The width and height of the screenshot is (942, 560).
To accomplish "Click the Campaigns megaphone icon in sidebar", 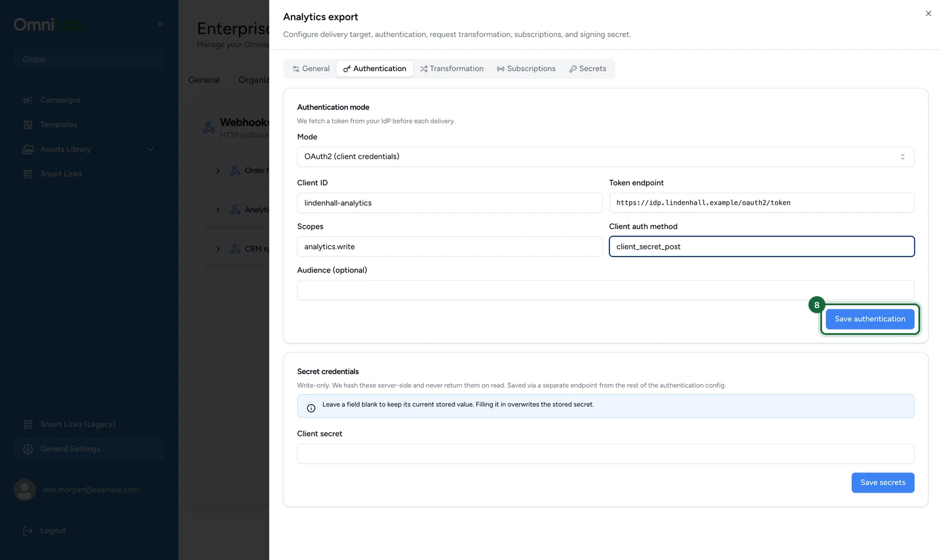I will tap(28, 100).
